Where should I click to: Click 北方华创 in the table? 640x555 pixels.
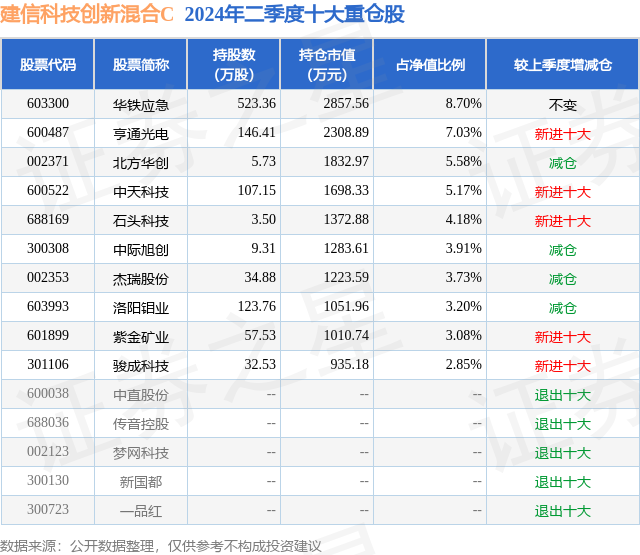(141, 162)
